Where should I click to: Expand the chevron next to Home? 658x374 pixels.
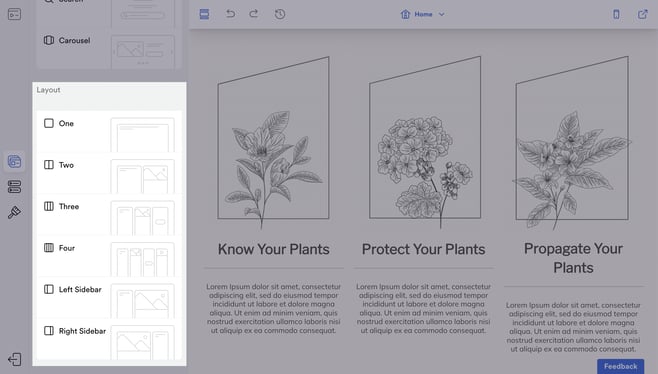441,14
